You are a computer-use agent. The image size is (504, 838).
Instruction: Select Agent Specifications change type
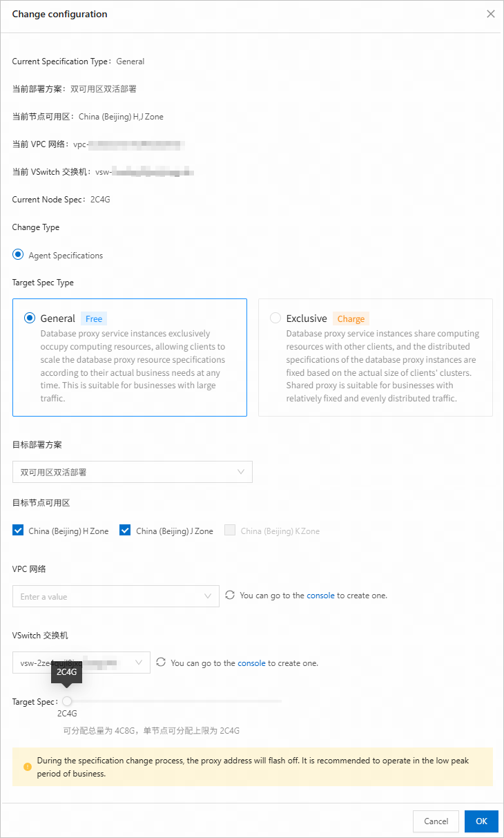18,255
